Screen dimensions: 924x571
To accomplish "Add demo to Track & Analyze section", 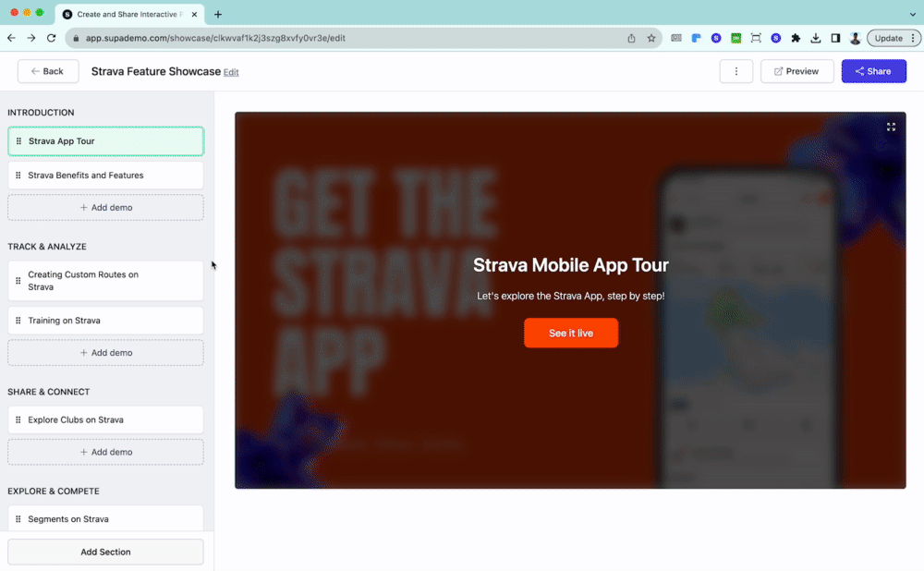I will [x=105, y=352].
